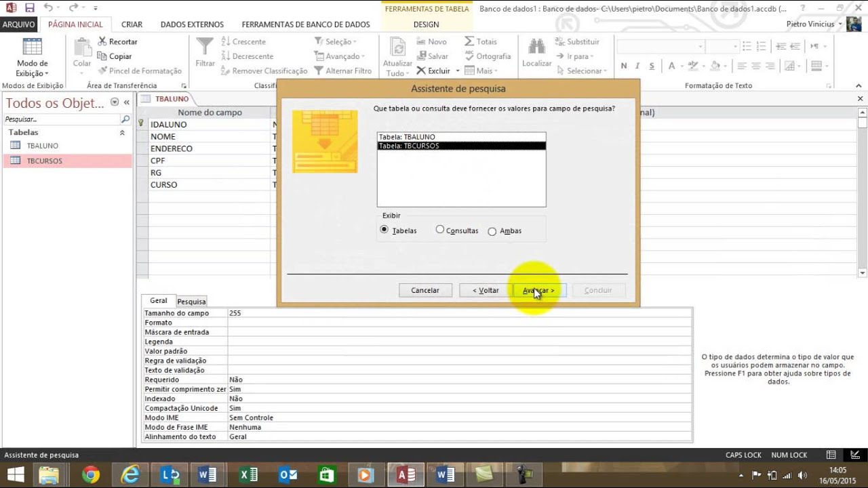Image resolution: width=868 pixels, height=488 pixels.
Task: Click the undo arrow in title bar
Action: [x=47, y=8]
